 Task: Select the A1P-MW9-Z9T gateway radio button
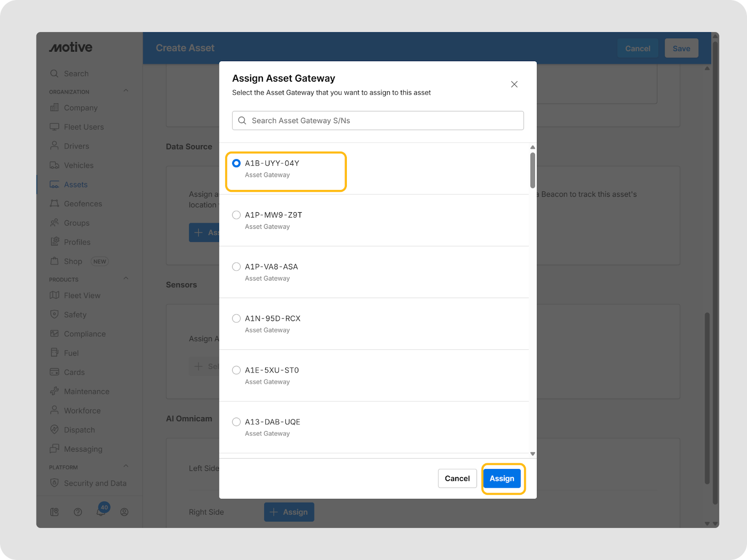[x=237, y=215]
